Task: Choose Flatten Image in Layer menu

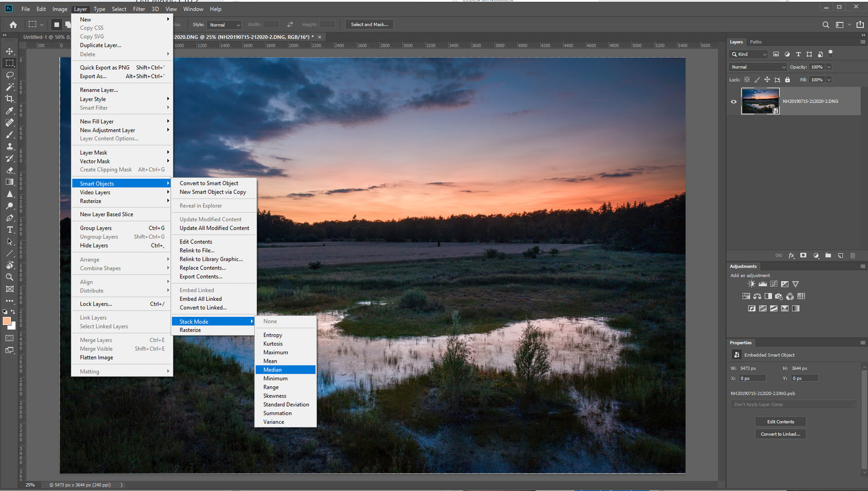Action: pos(122,357)
